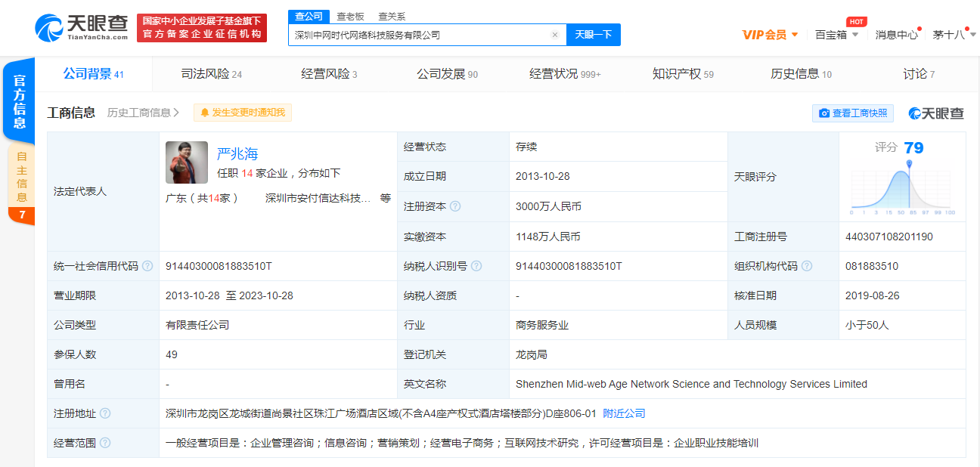The width and height of the screenshot is (980, 467).
Task: Open the 历史信息 tab
Action: click(x=801, y=74)
